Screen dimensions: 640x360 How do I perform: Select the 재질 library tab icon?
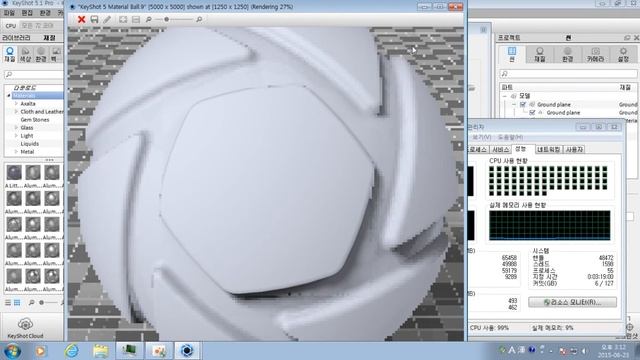(10, 54)
